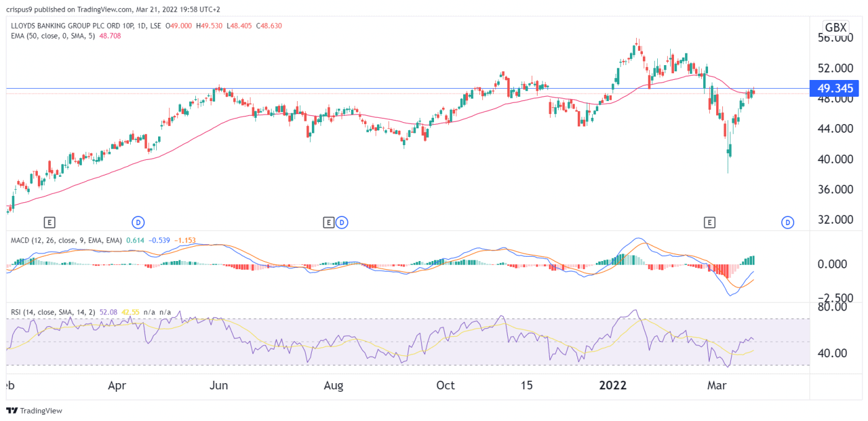
Task: Click the earnings "E" marker near March
Action: (710, 222)
